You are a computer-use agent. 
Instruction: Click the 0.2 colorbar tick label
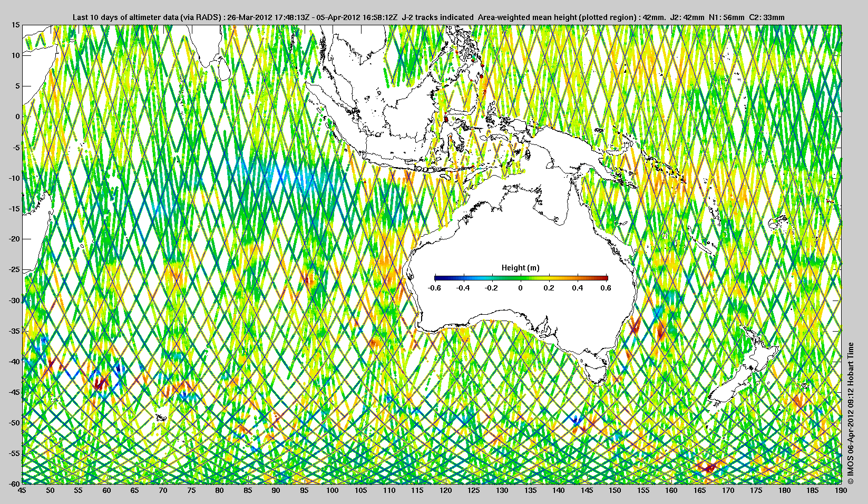point(549,288)
